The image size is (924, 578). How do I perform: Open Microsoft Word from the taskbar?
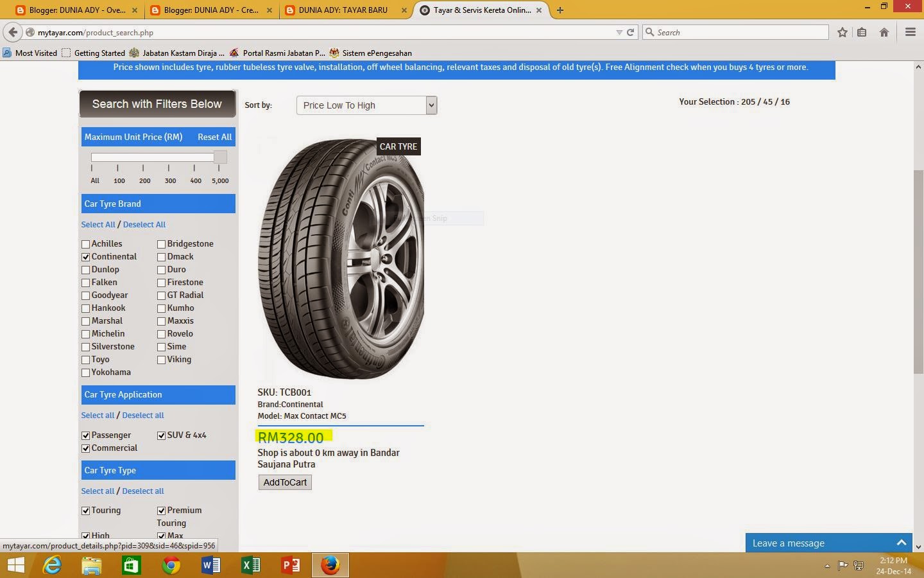tap(210, 565)
